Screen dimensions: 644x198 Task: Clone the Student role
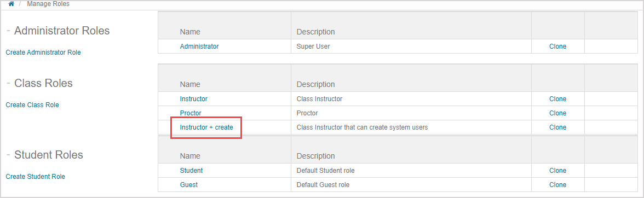(x=557, y=171)
